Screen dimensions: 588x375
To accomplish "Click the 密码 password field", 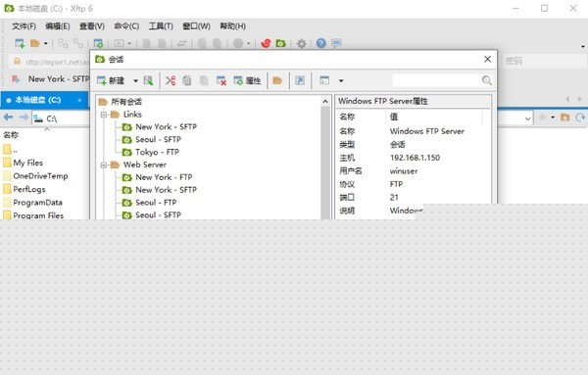I will tap(544, 61).
